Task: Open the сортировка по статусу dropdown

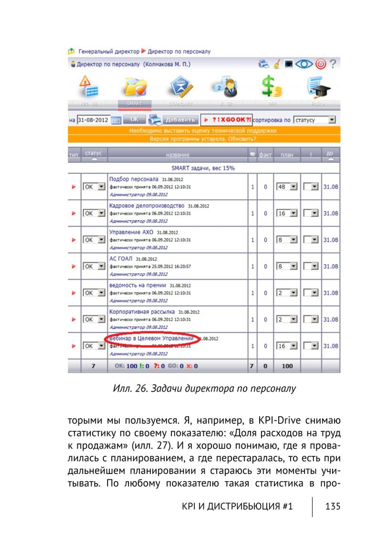Action: (315, 120)
